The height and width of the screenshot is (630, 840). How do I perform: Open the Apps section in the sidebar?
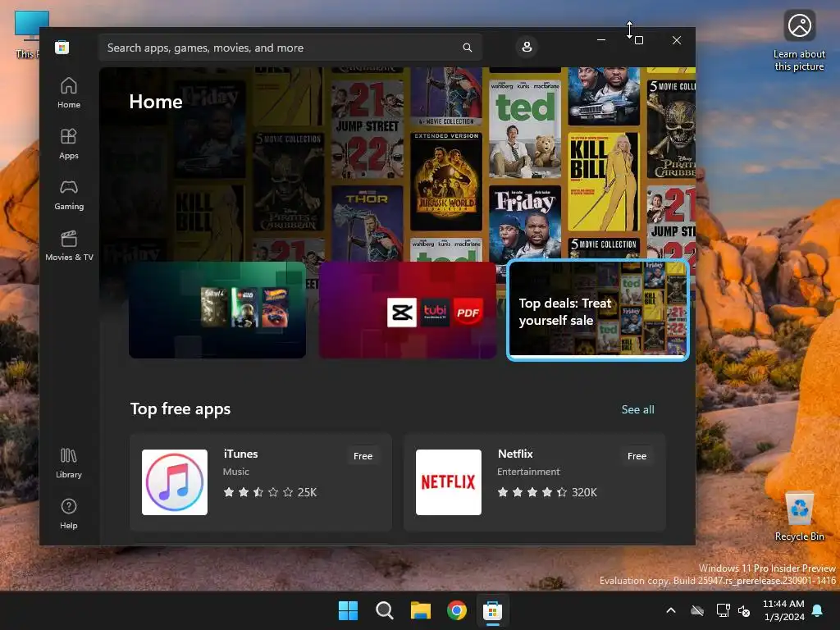tap(69, 144)
